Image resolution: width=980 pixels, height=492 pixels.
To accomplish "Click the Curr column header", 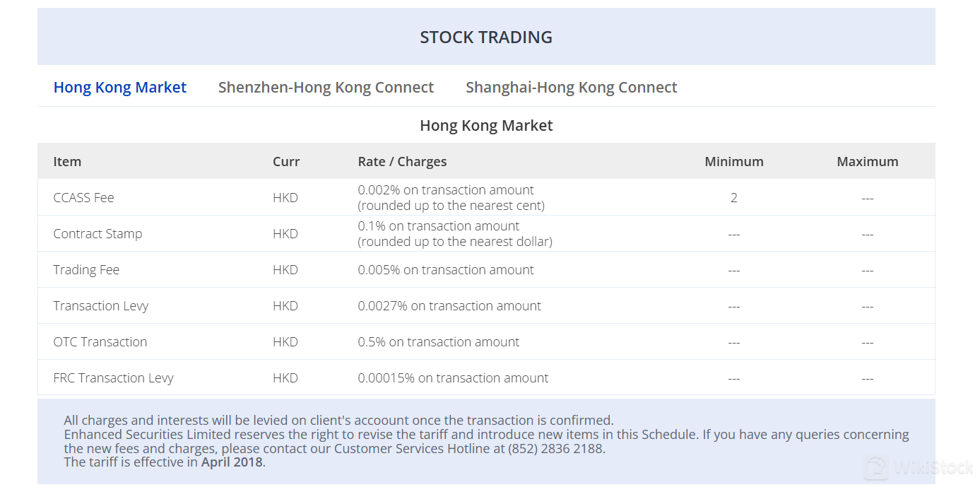I will click(286, 161).
